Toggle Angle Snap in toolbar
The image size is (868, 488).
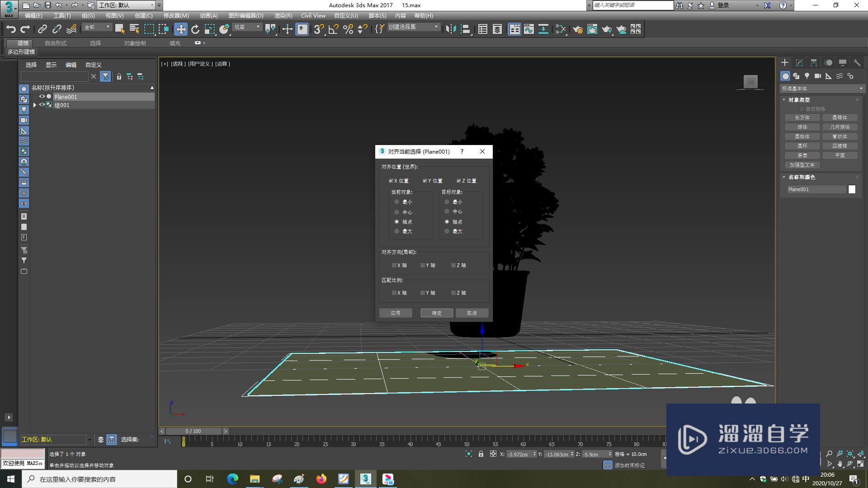point(334,29)
